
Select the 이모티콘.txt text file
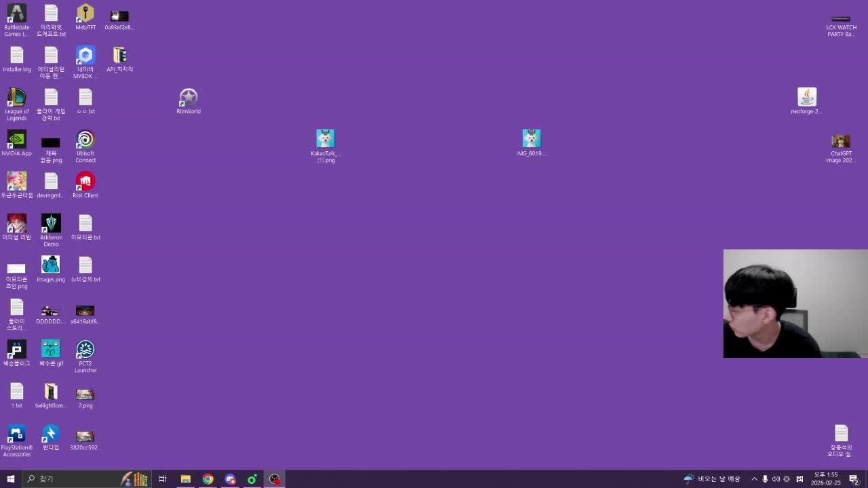85,227
